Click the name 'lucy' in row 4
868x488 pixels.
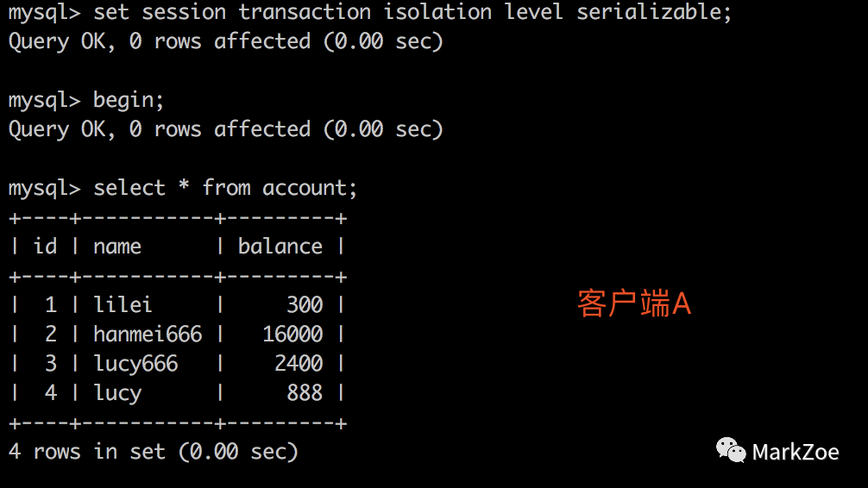click(x=117, y=393)
